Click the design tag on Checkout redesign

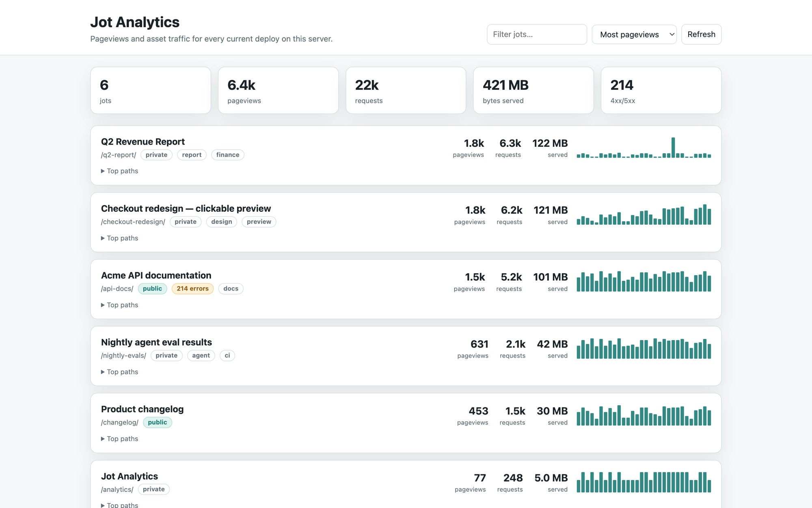[x=222, y=222]
